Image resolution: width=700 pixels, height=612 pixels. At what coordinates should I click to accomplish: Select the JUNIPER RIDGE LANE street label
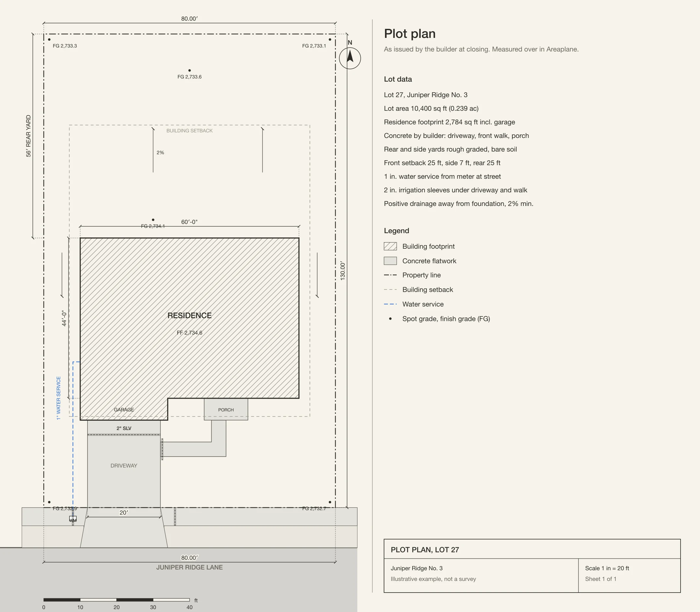pos(189,567)
